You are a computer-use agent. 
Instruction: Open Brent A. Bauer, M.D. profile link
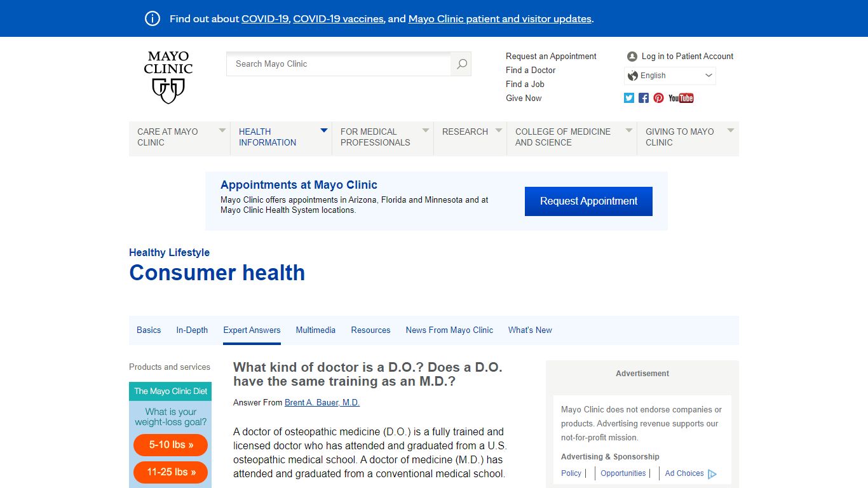point(322,402)
